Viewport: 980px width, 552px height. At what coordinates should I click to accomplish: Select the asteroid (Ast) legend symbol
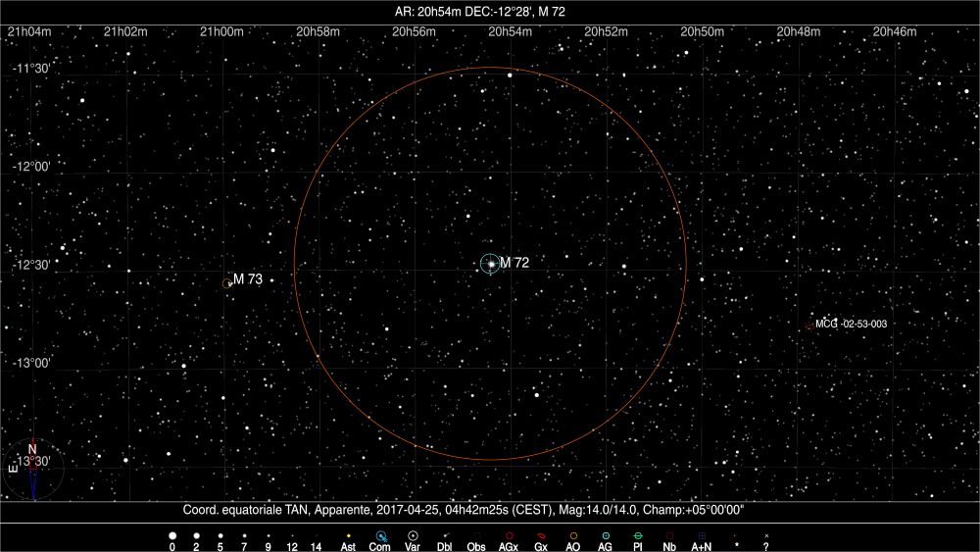pyautogui.click(x=348, y=536)
